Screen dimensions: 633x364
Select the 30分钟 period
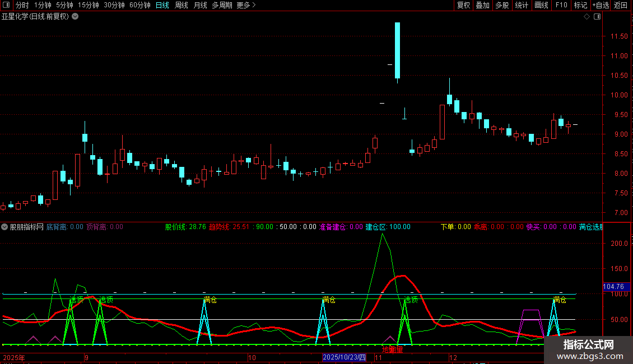114,5
